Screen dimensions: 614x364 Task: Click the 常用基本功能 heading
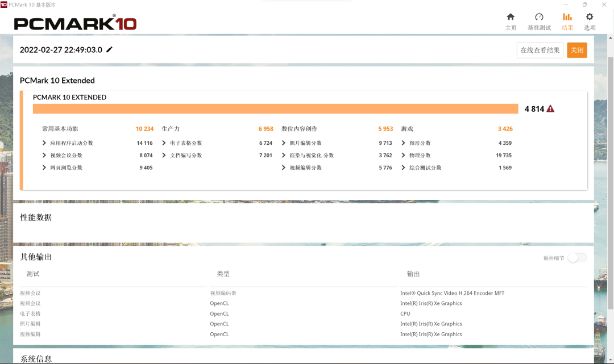tap(60, 129)
